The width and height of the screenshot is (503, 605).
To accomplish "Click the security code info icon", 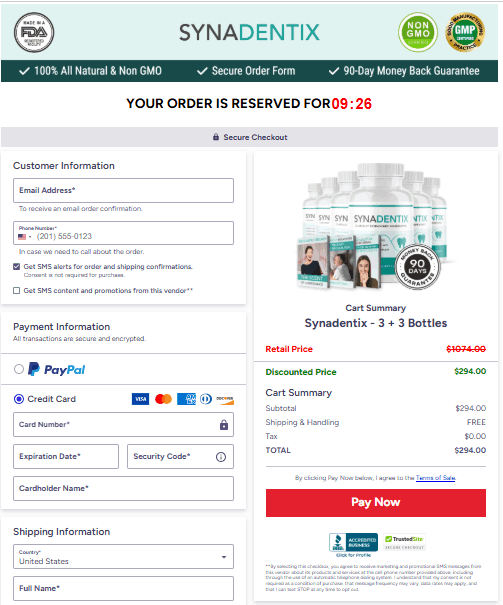I will click(221, 457).
